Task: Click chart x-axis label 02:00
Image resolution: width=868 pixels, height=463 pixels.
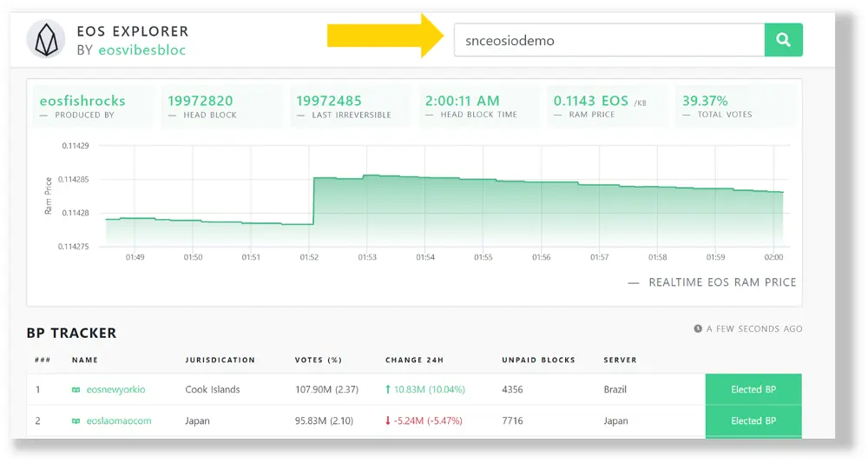Action: tap(773, 257)
